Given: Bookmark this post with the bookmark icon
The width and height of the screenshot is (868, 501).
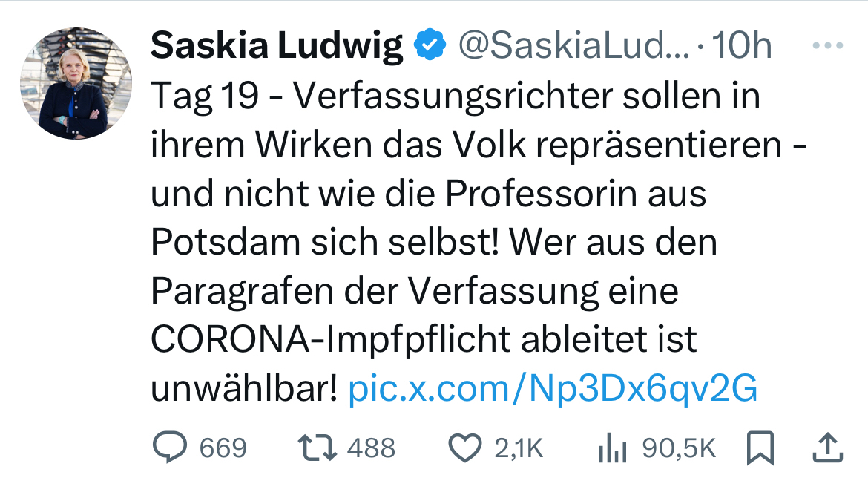Looking at the screenshot, I should [x=760, y=448].
